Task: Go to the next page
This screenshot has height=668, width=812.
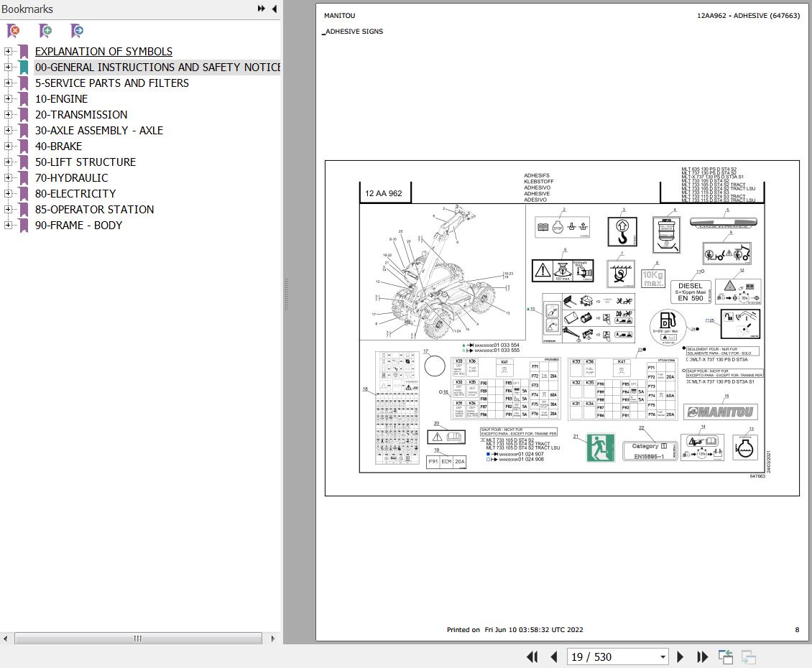Action: point(680,657)
